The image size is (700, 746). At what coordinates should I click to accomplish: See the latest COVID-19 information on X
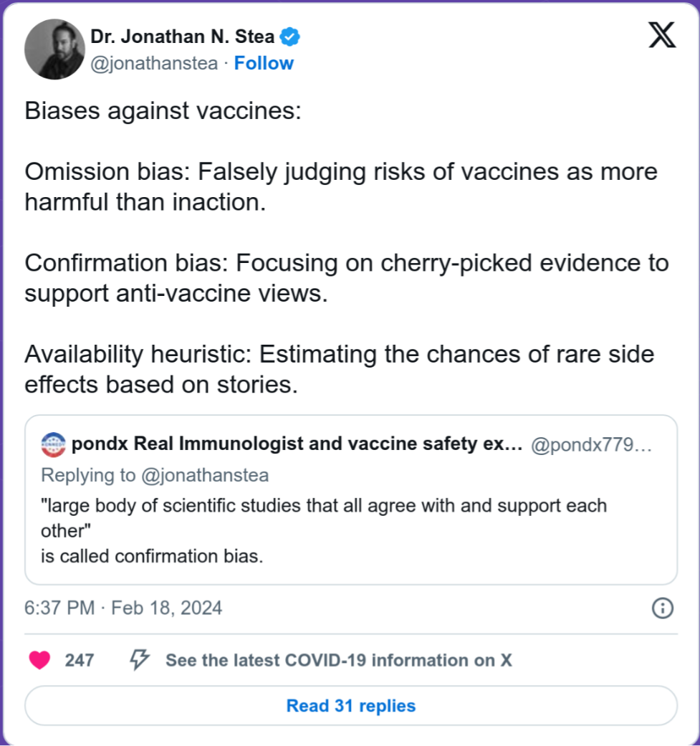click(x=338, y=660)
